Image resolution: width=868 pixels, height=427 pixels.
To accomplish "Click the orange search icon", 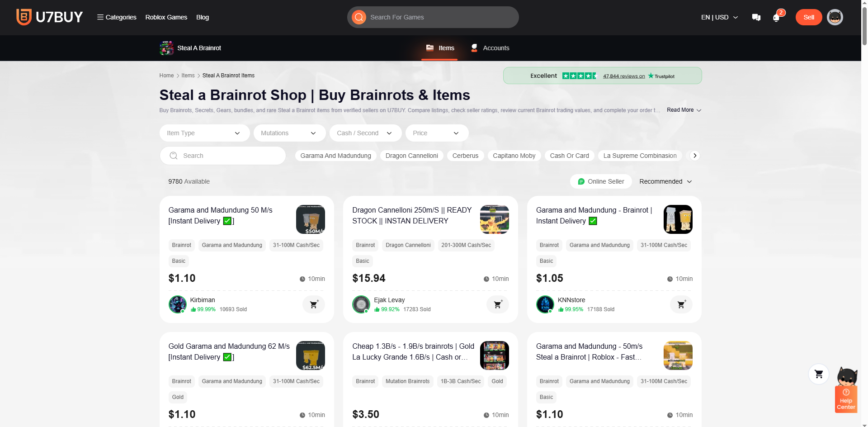I will pos(359,17).
